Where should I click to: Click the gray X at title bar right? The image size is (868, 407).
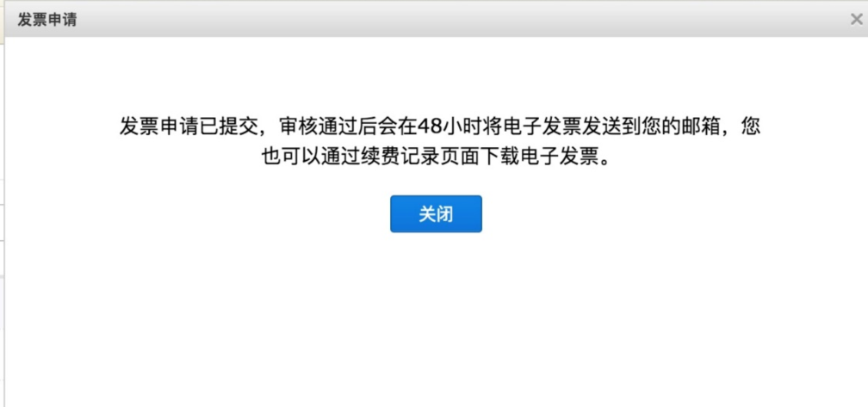[x=856, y=19]
